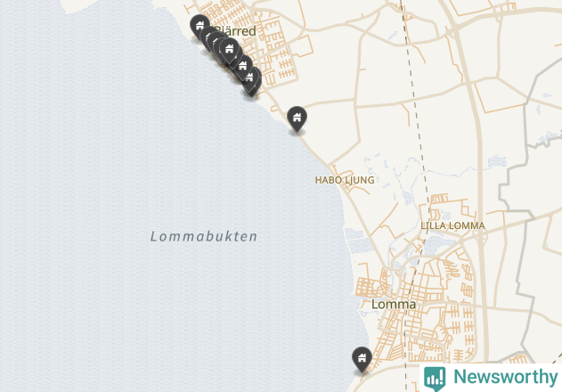
Task: Click the Lomma town label
Action: [394, 304]
